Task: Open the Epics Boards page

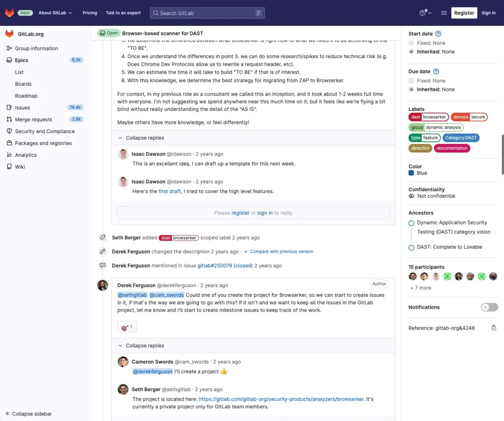Action: pyautogui.click(x=23, y=84)
